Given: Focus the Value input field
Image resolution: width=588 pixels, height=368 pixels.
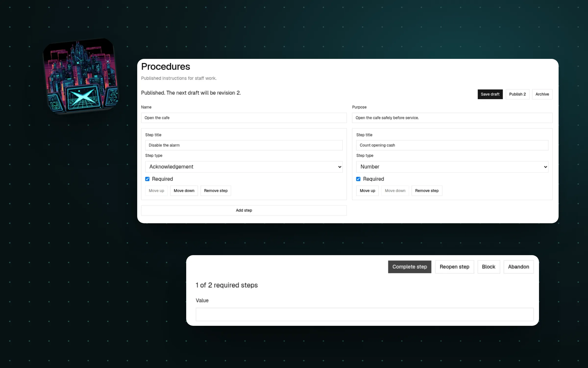Looking at the screenshot, I should tap(365, 315).
